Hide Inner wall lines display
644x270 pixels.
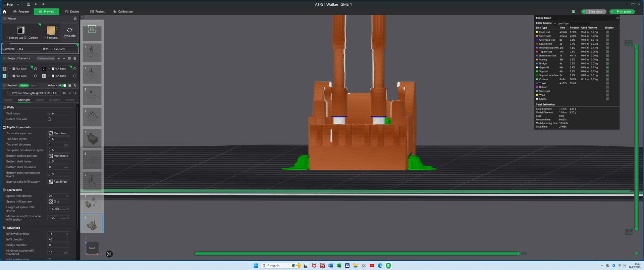(607, 32)
